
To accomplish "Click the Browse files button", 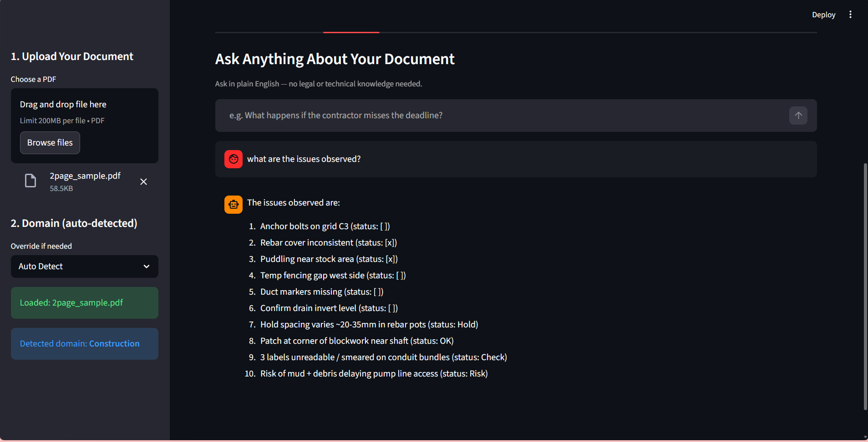I will click(50, 142).
